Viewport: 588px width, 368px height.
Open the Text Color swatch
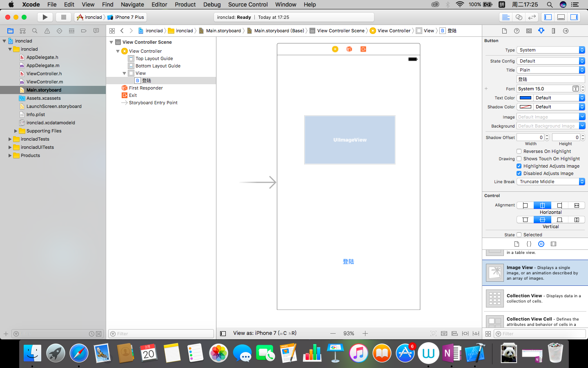point(525,98)
